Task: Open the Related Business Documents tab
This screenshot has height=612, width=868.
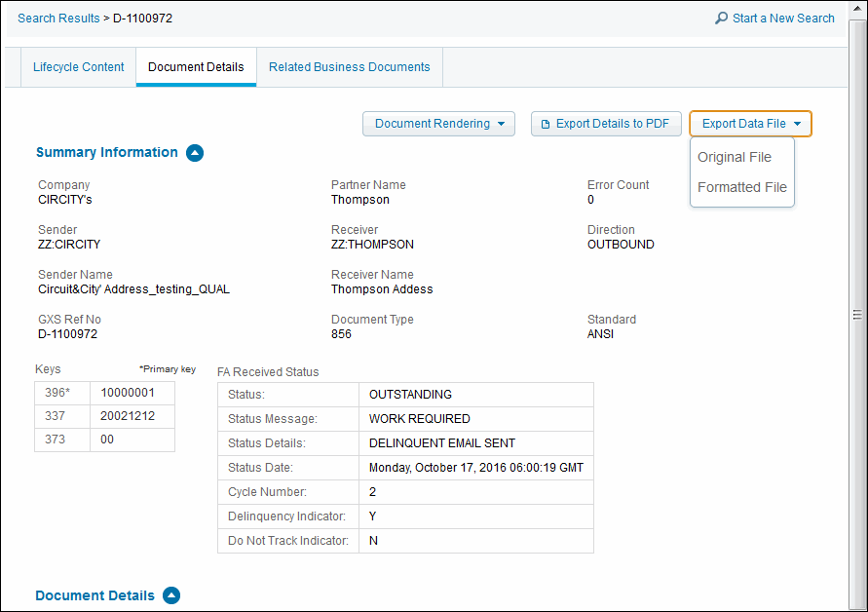Action: pyautogui.click(x=349, y=67)
